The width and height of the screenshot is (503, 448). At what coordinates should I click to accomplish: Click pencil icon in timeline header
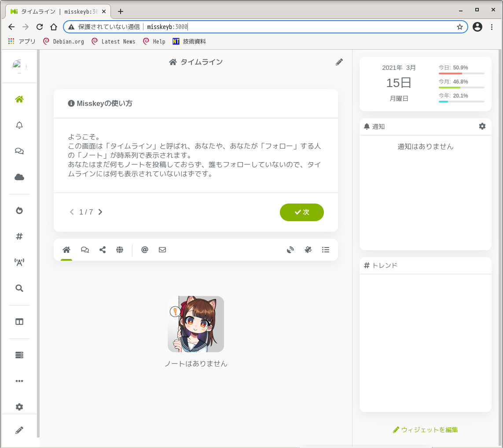pos(339,62)
